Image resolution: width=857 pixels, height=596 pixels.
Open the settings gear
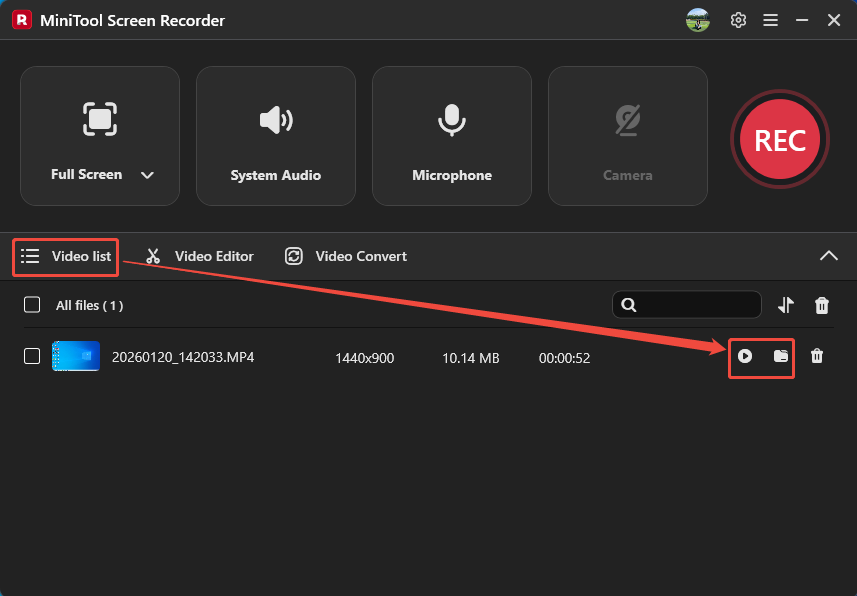click(738, 19)
